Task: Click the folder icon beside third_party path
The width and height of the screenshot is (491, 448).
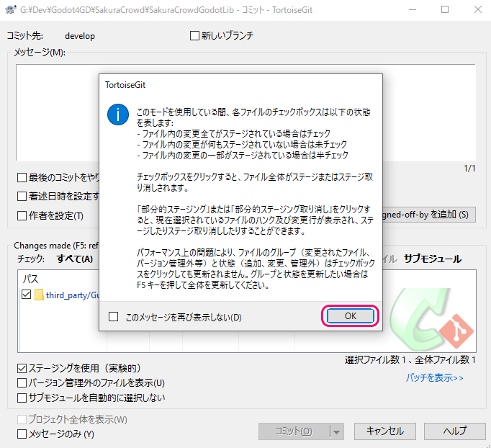Action: coord(40,295)
